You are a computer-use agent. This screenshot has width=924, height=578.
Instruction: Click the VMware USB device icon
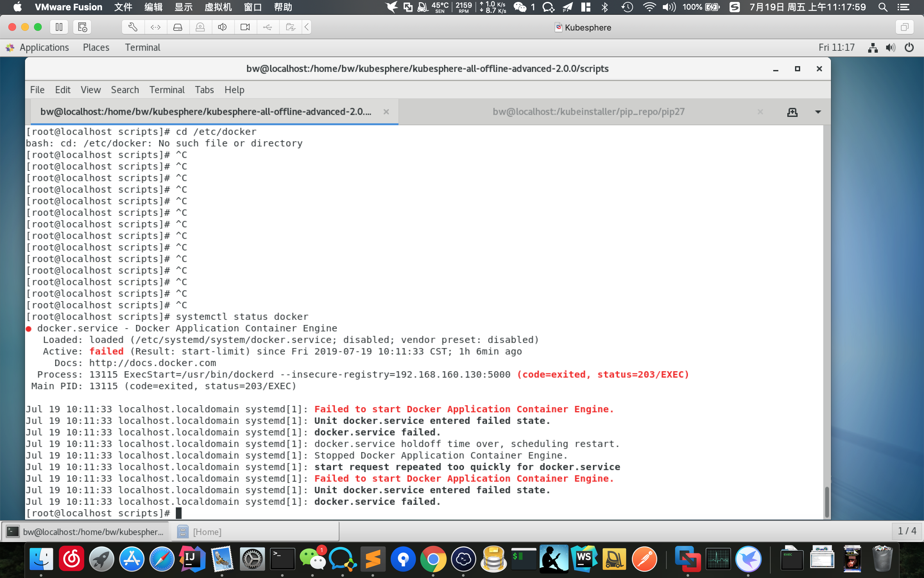click(x=268, y=27)
